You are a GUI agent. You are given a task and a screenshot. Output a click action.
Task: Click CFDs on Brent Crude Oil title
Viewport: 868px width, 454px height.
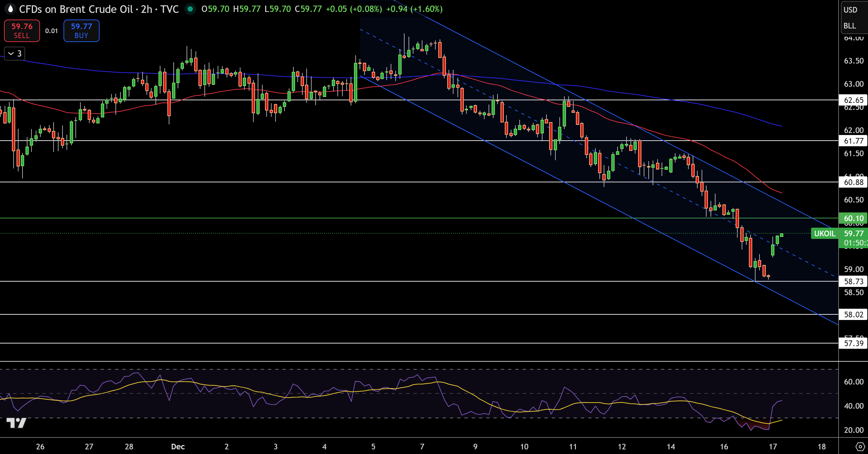(x=76, y=9)
